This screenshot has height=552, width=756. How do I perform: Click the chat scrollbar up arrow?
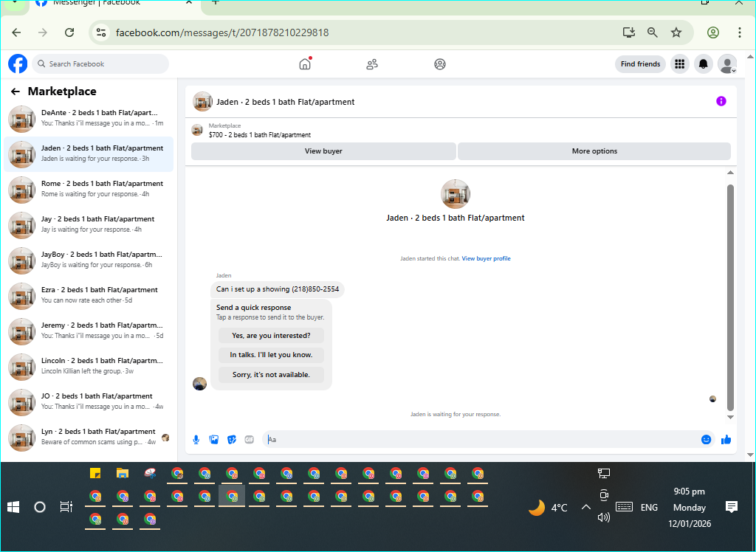coord(730,173)
